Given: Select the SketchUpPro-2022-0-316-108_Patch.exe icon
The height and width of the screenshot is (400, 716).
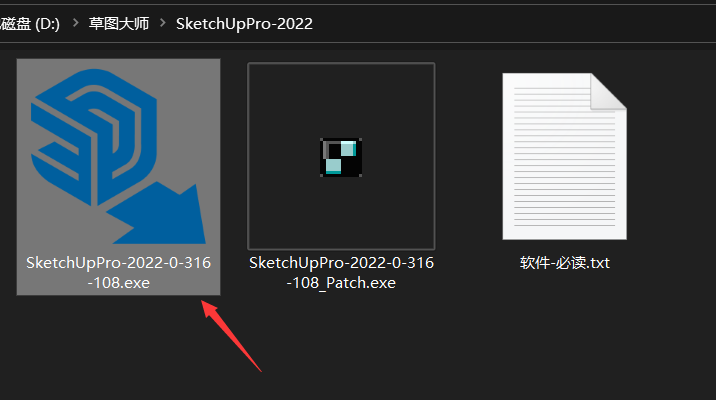Looking at the screenshot, I should (x=341, y=157).
